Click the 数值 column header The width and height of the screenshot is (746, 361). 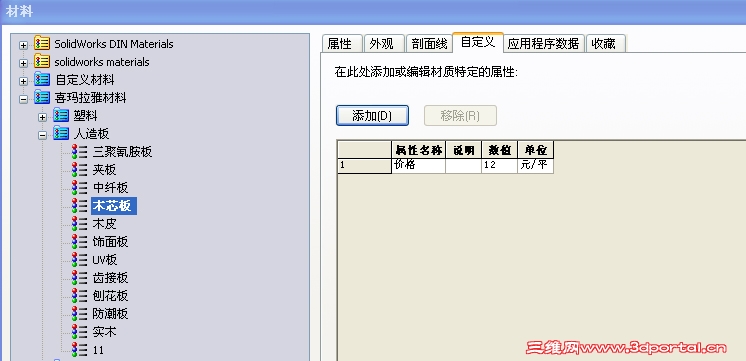(x=500, y=150)
